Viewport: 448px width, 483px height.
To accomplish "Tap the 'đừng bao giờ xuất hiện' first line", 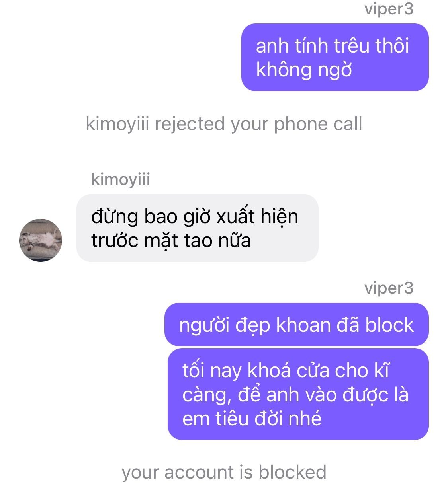I will 195,217.
